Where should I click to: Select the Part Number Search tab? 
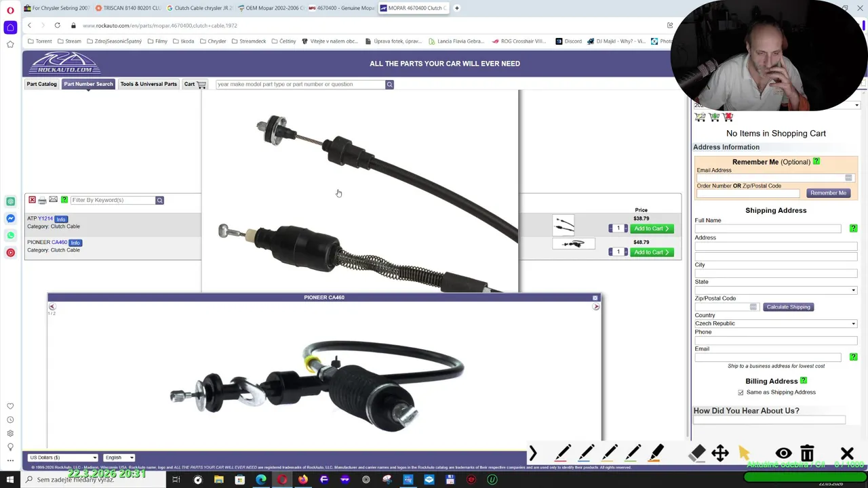[88, 84]
